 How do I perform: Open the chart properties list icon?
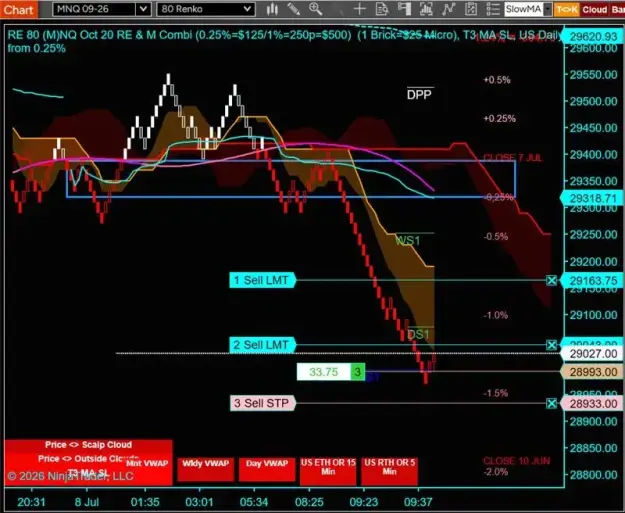493,9
